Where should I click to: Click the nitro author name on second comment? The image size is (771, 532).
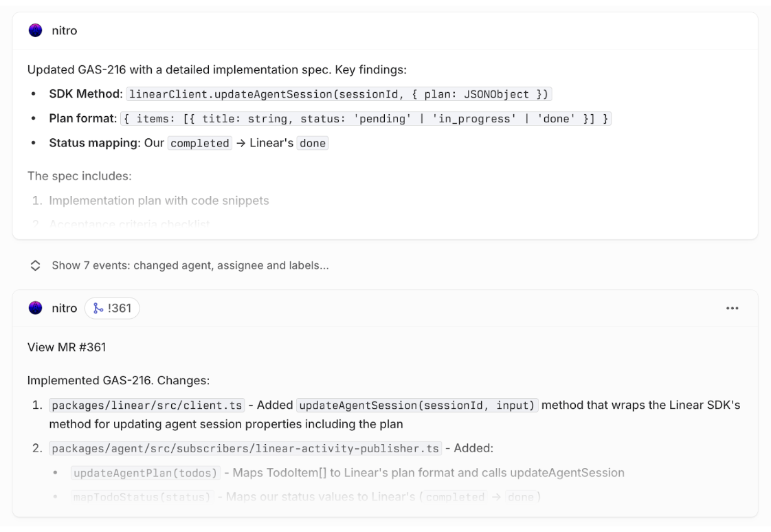(x=64, y=309)
